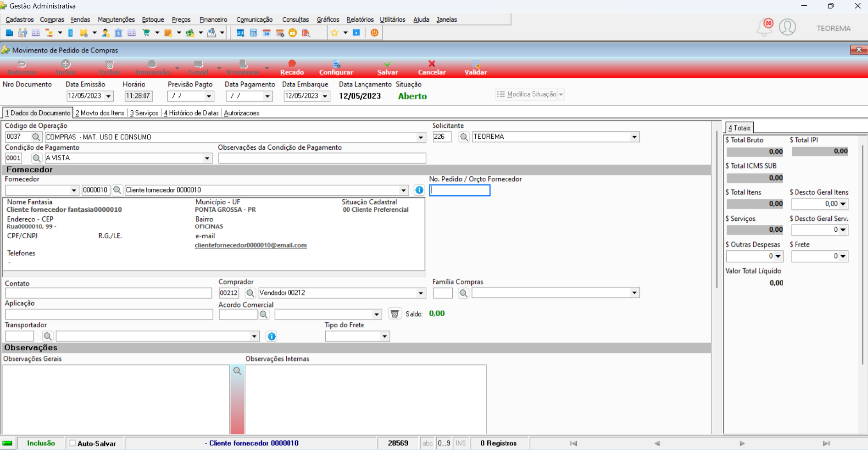Click the yellow star favorites icon
Image resolution: width=868 pixels, height=450 pixels.
point(334,33)
